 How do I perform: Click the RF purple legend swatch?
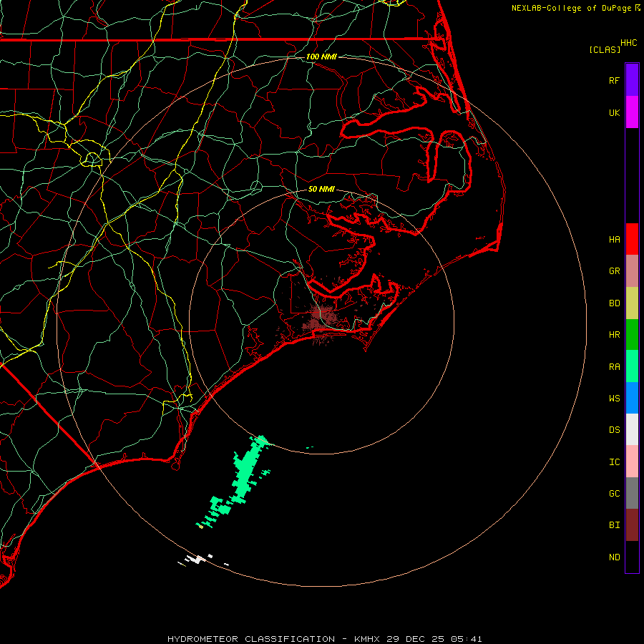(632, 80)
